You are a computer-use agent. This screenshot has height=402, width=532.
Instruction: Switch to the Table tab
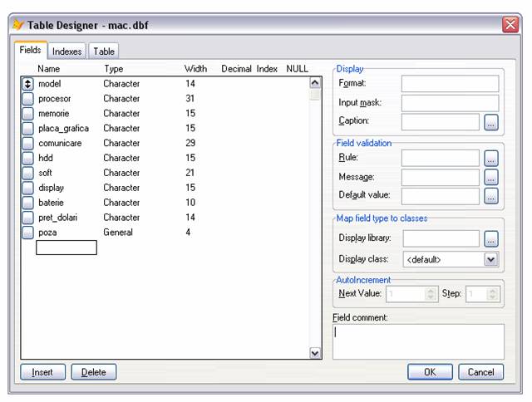click(x=104, y=51)
